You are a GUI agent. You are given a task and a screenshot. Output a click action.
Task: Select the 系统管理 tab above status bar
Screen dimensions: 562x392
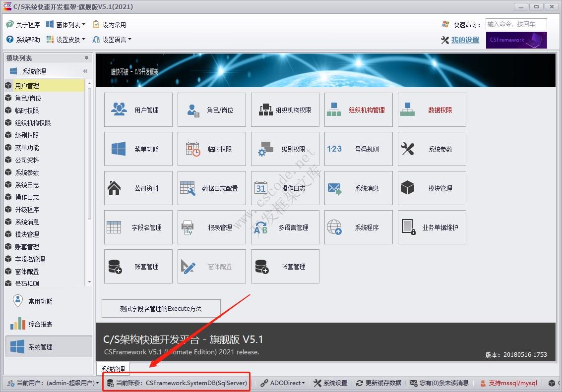113,369
